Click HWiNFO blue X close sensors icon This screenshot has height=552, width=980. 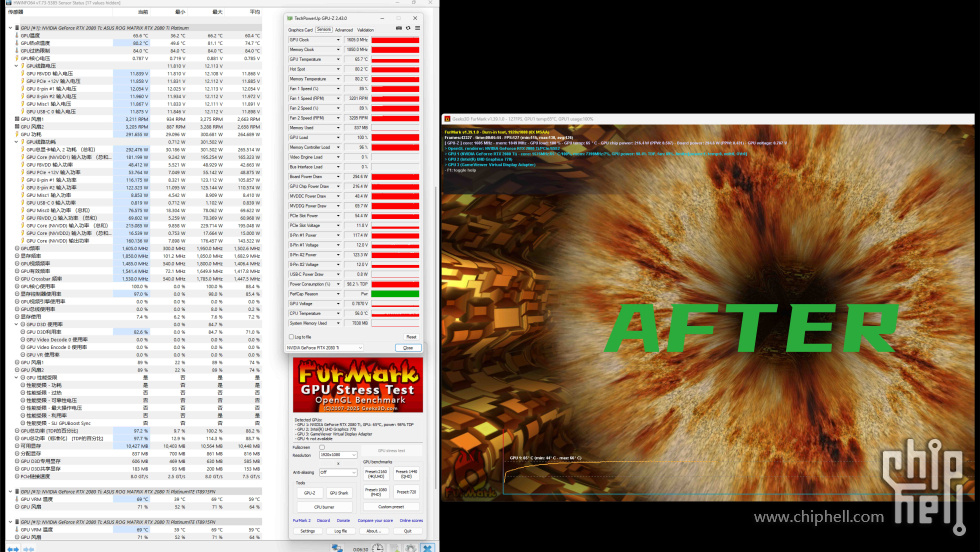[428, 548]
